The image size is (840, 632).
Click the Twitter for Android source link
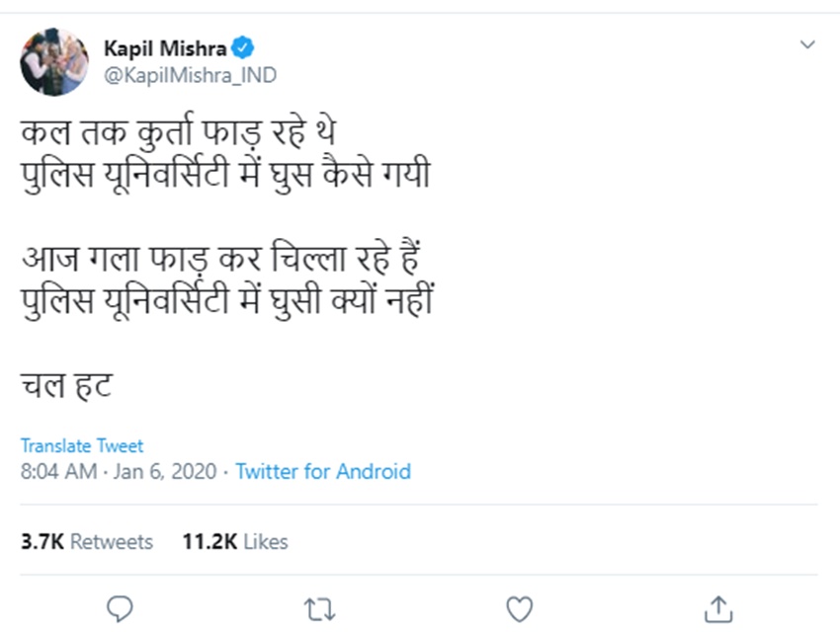323,471
